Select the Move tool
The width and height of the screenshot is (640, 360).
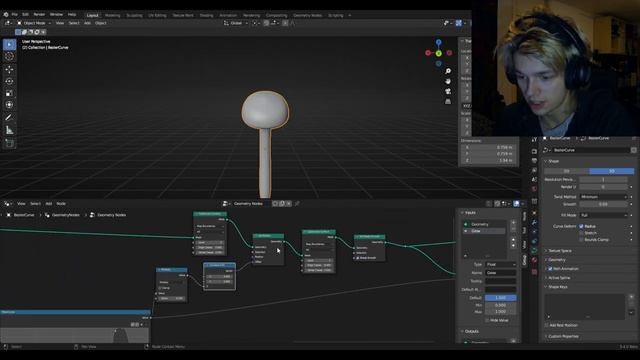(9, 69)
